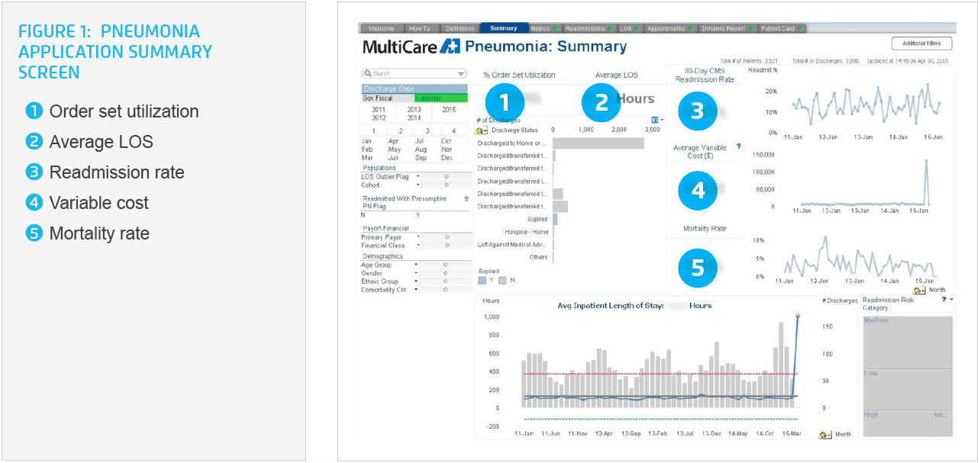Viewport: 980px width, 463px height.
Task: Click the help icon next to Average Variable Cost
Action: 739,146
